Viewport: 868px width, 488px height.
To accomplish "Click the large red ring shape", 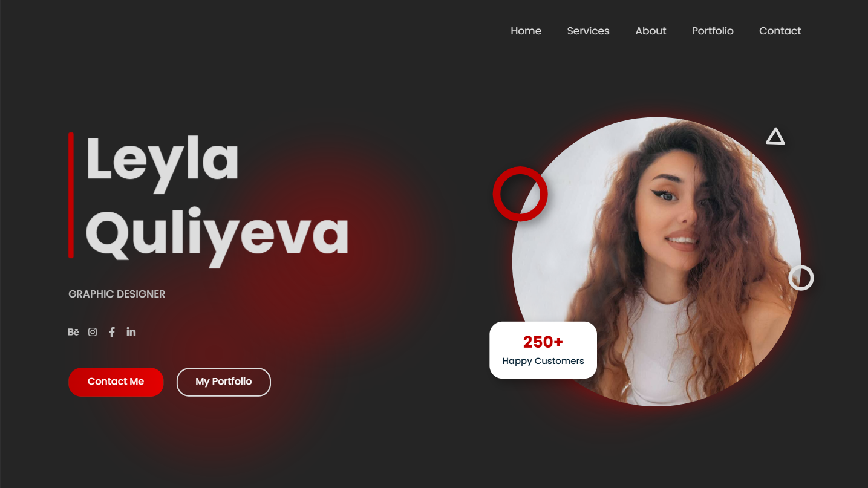I will (520, 194).
